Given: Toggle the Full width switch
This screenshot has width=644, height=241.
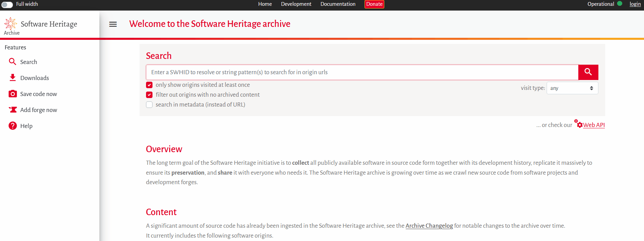Looking at the screenshot, I should [7, 4].
